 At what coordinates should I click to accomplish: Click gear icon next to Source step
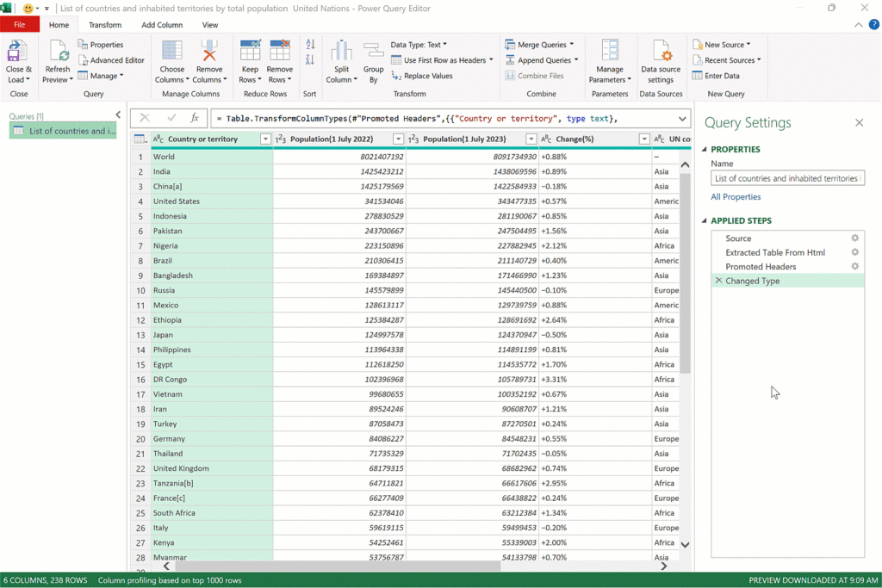click(x=854, y=238)
